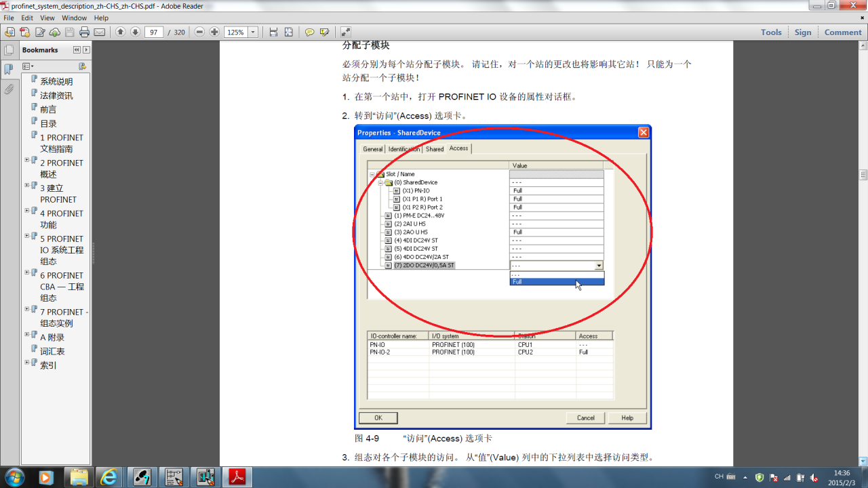Expand the "4 PROFINET 功能" bookmark
This screenshot has width=868, height=488.
27,210
